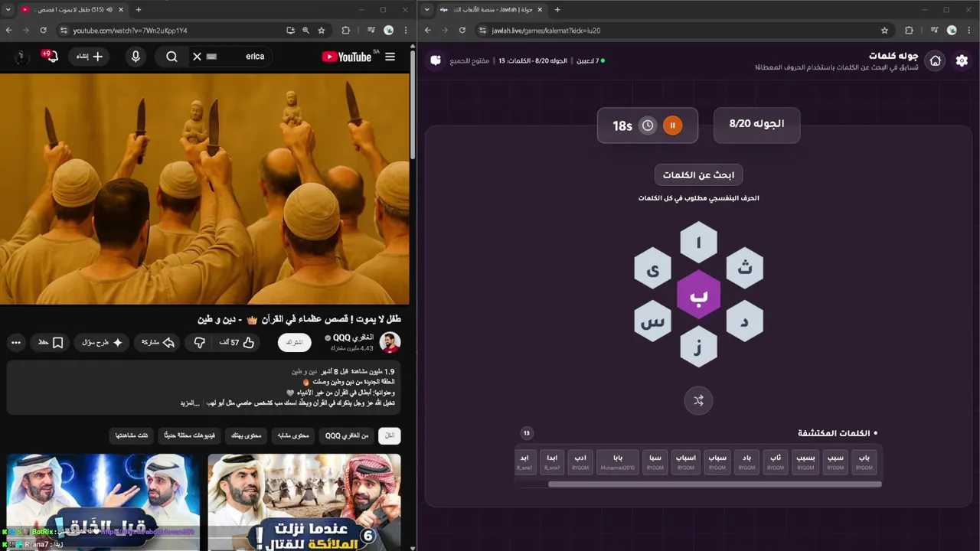
Task: Click the الجوله 8/20 round label
Action: (756, 124)
